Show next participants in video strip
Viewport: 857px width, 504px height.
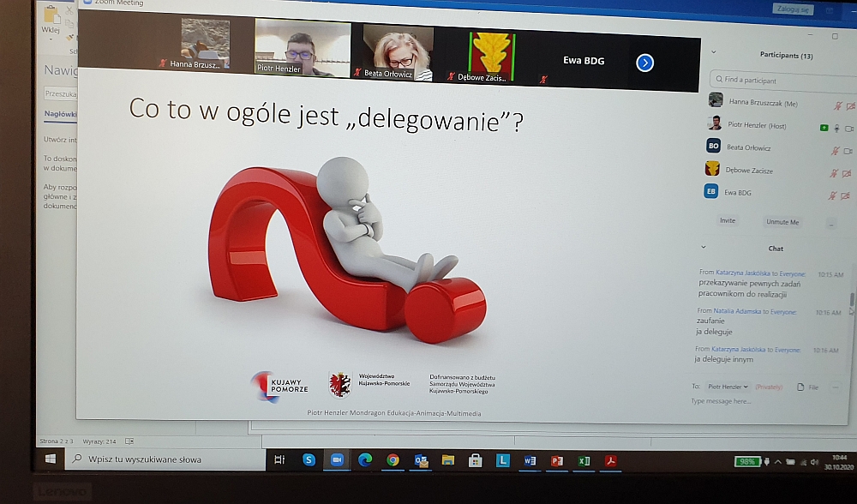(x=645, y=63)
